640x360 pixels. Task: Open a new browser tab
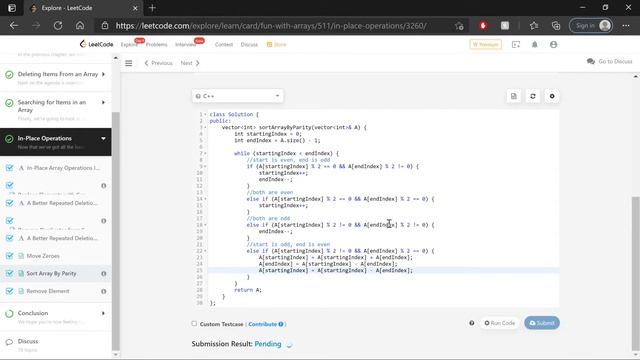(152, 8)
